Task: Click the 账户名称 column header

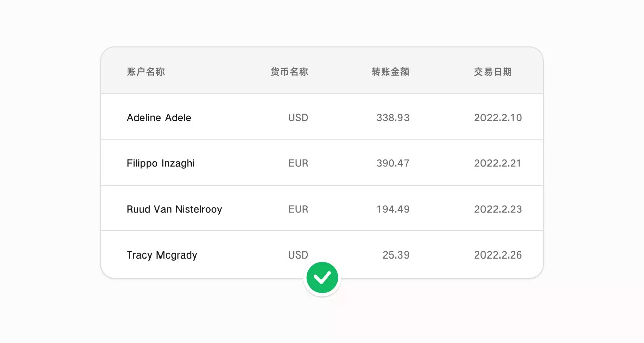Action: 146,72
